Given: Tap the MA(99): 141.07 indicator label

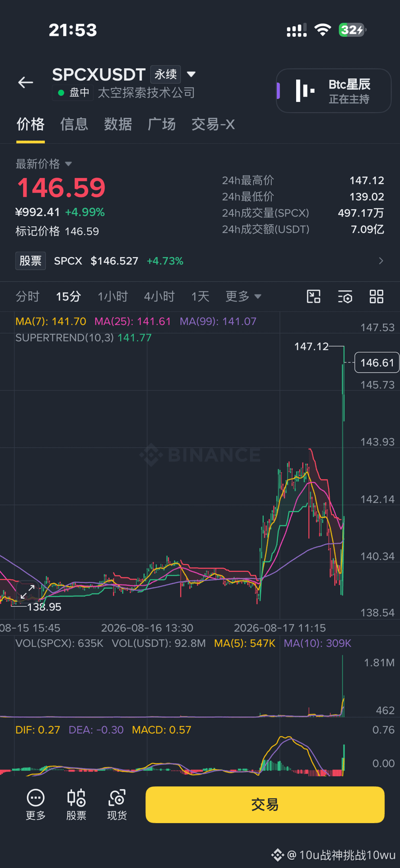Looking at the screenshot, I should click(218, 321).
